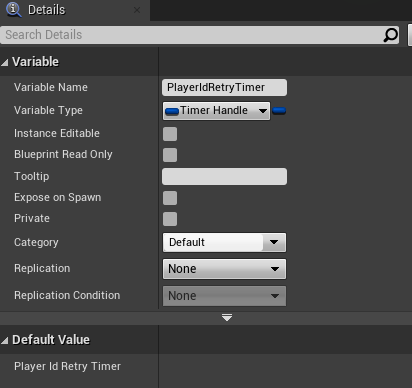Click the Category label
The height and width of the screenshot is (388, 412).
pyautogui.click(x=36, y=242)
